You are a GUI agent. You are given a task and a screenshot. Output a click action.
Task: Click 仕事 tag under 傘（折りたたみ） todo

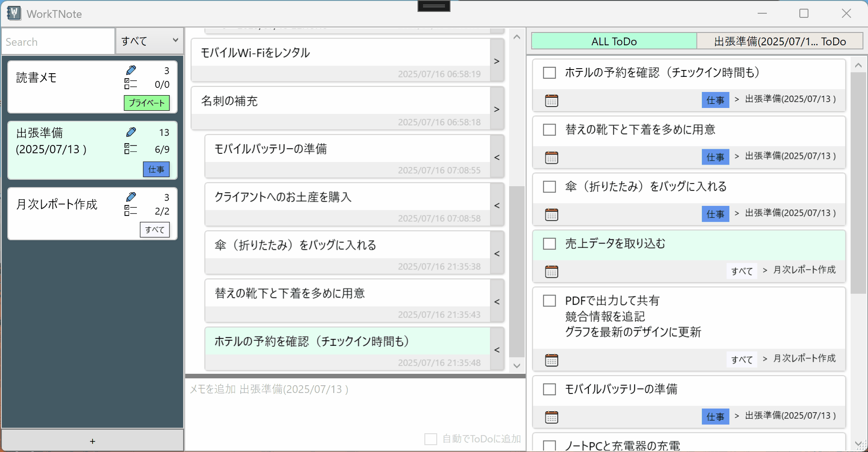[x=716, y=214]
